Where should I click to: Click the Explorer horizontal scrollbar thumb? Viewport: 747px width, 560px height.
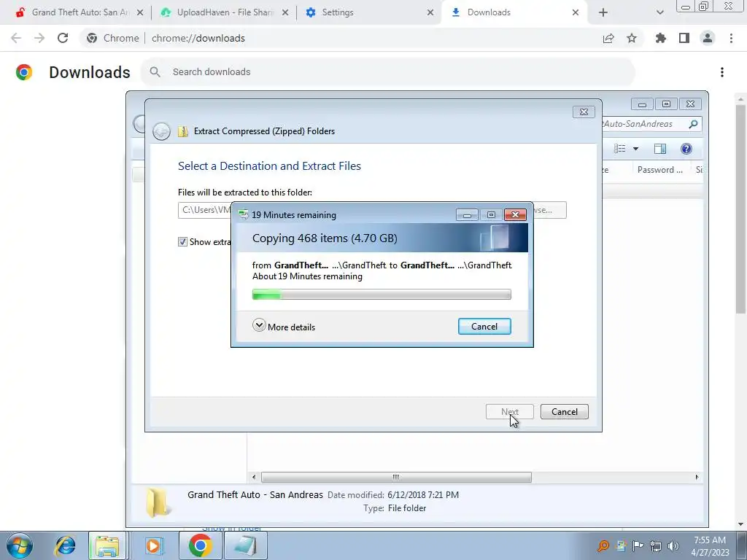396,477
